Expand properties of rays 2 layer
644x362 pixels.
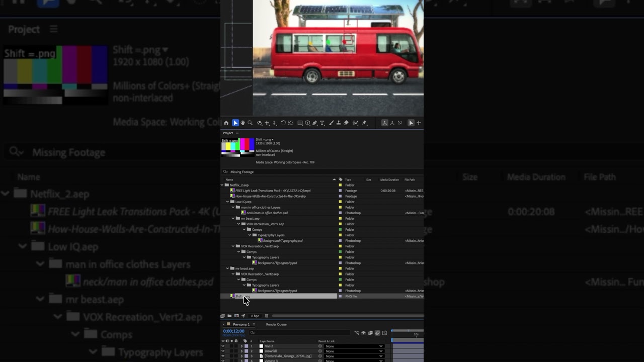click(242, 346)
